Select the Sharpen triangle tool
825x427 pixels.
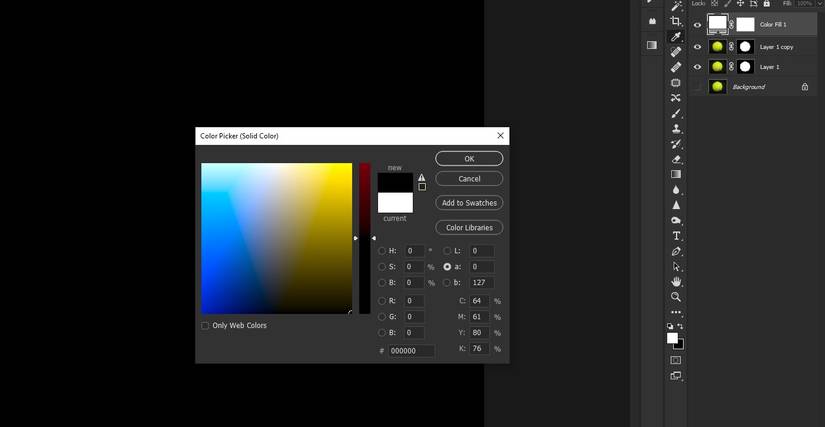tap(676, 205)
